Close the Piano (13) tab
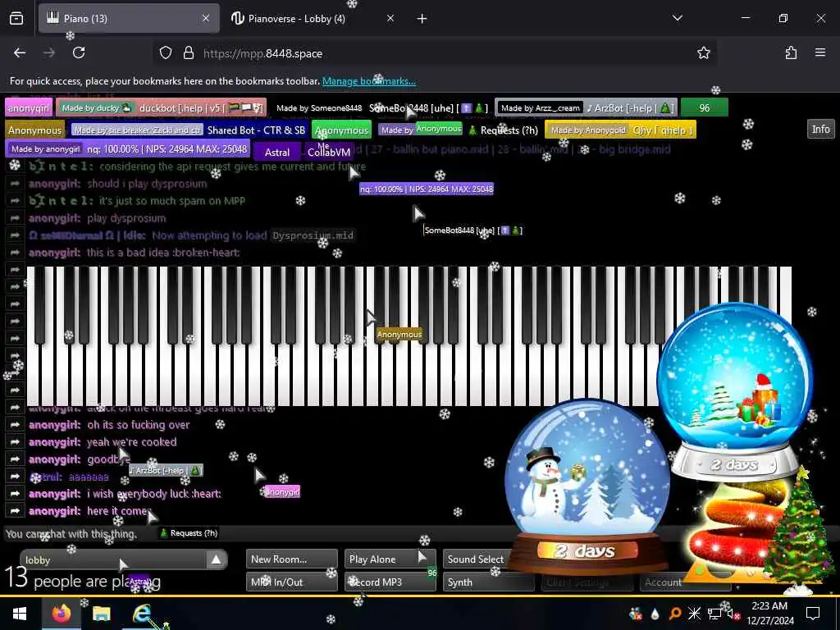 click(206, 19)
